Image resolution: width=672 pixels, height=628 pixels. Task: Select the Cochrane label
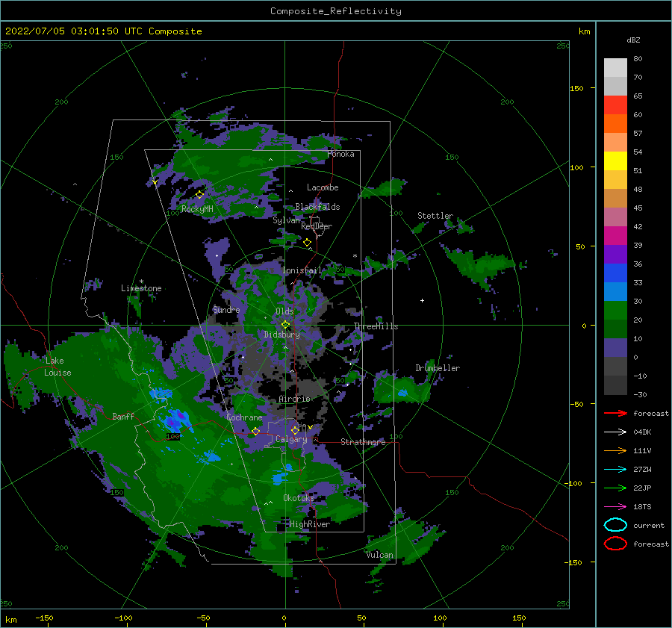tap(244, 417)
